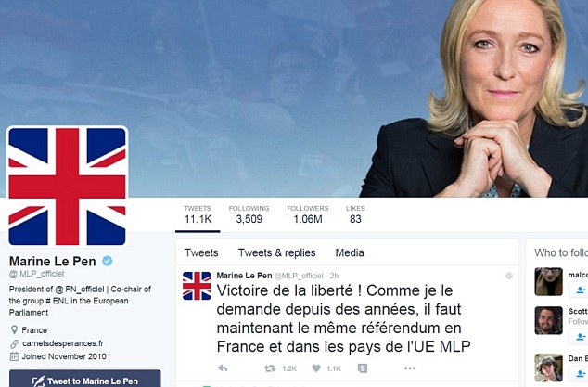Screen dimensions: 588x387
Task: Follow malco using the follow icon button
Action: click(580, 290)
